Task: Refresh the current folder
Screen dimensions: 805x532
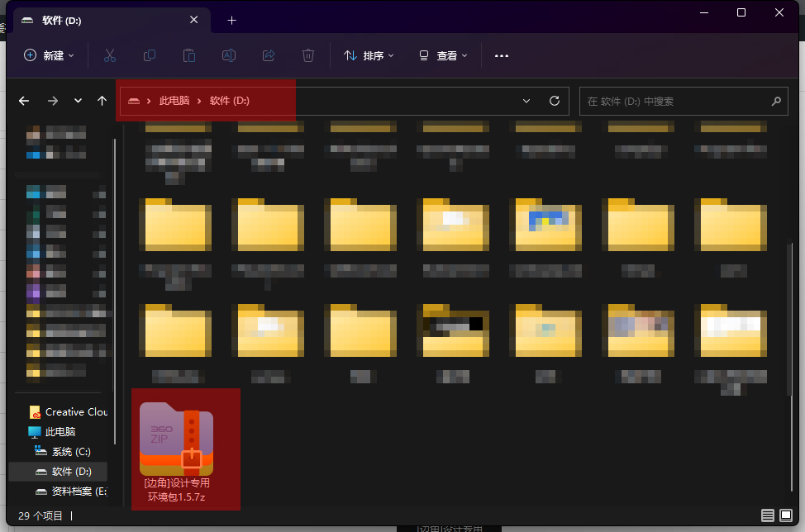Action: point(555,101)
